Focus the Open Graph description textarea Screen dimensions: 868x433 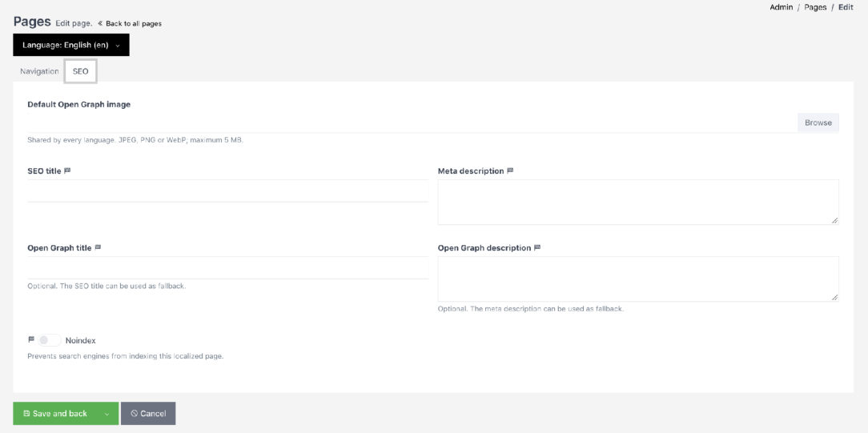pos(638,279)
